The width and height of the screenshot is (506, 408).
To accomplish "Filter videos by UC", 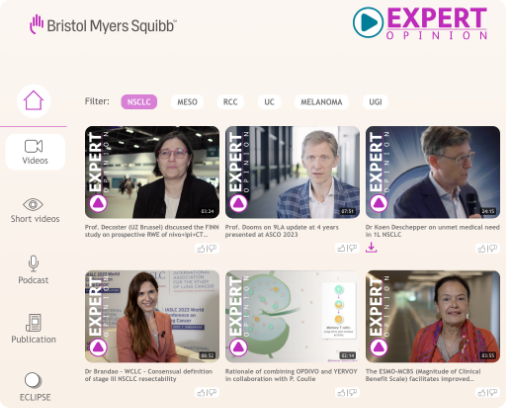I will click(269, 102).
